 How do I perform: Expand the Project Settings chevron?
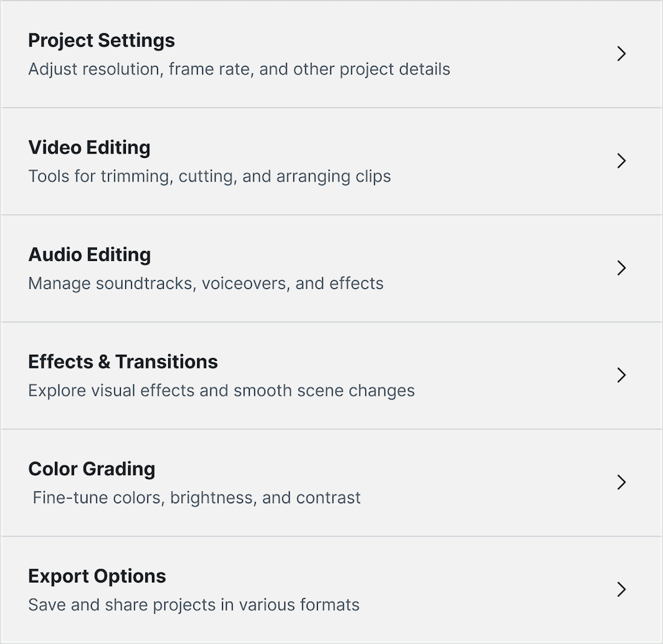point(622,53)
